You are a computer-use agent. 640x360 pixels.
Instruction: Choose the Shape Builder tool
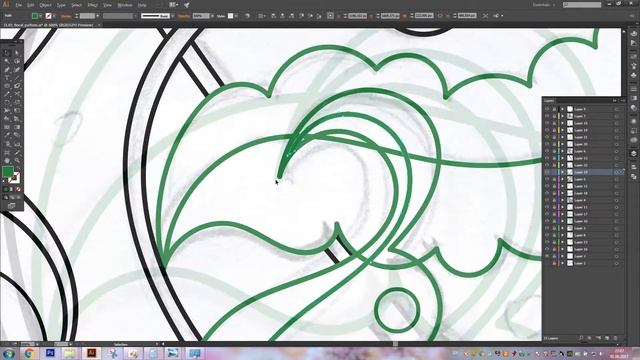tap(7, 118)
